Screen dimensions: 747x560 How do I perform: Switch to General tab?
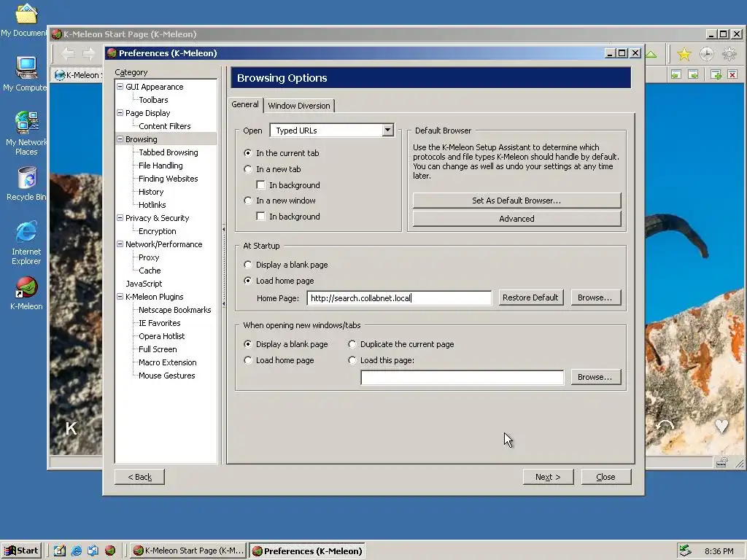pos(245,104)
